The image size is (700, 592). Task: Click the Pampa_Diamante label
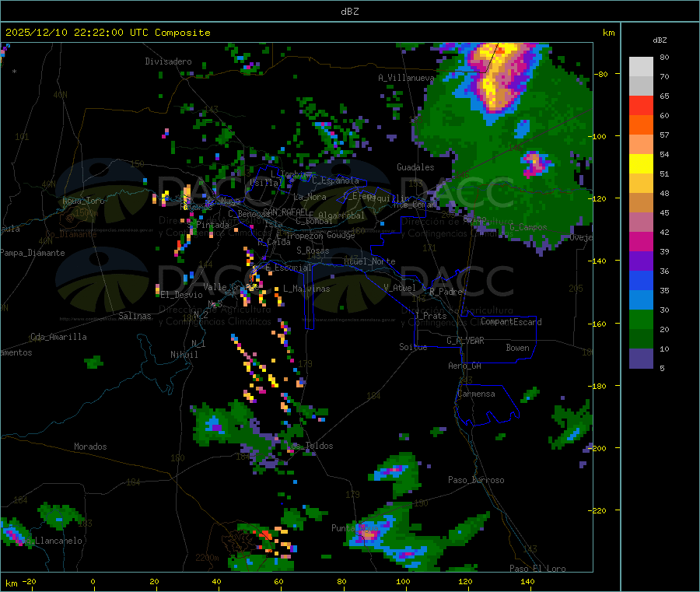tap(32, 253)
